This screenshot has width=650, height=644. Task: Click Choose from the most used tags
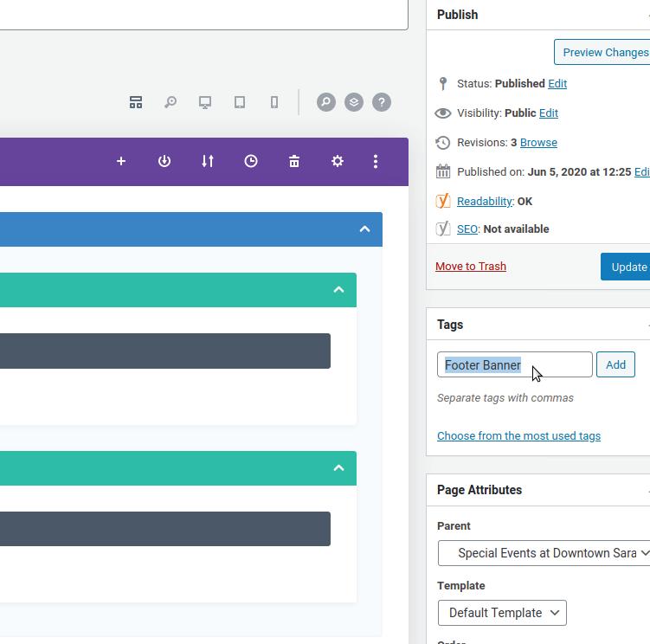(x=518, y=436)
